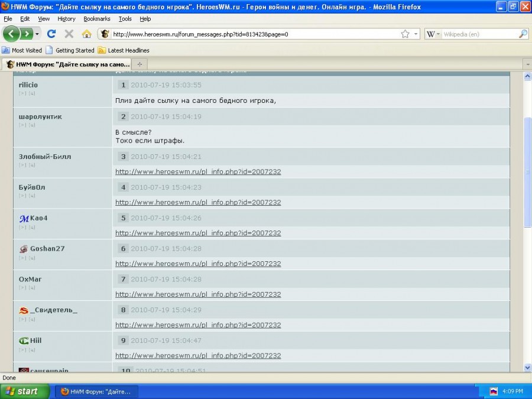Click the Wikipedia search engine icon
The width and height of the screenshot is (532, 399).
coord(430,34)
